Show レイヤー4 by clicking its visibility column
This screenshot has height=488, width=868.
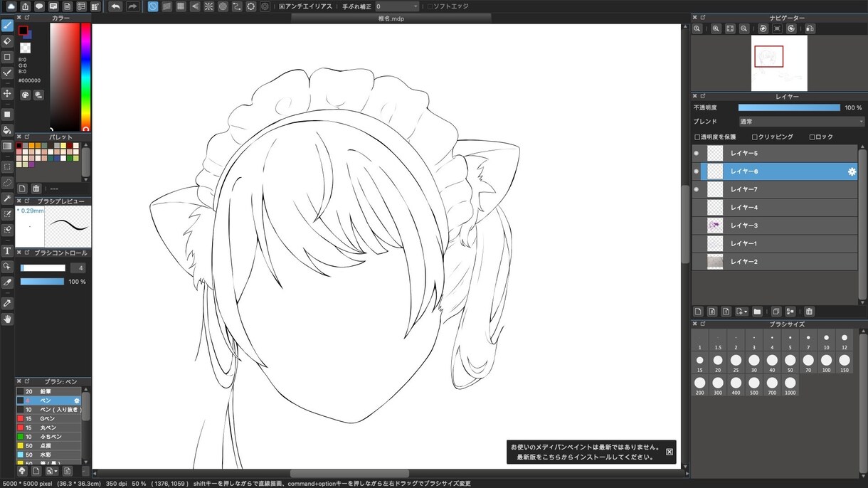(x=697, y=208)
